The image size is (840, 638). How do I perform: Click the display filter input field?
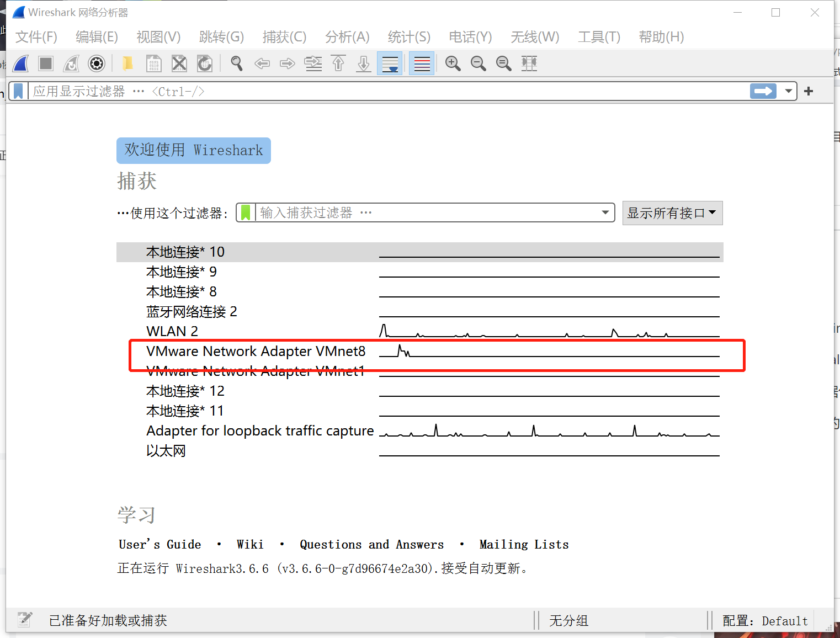[x=386, y=91]
